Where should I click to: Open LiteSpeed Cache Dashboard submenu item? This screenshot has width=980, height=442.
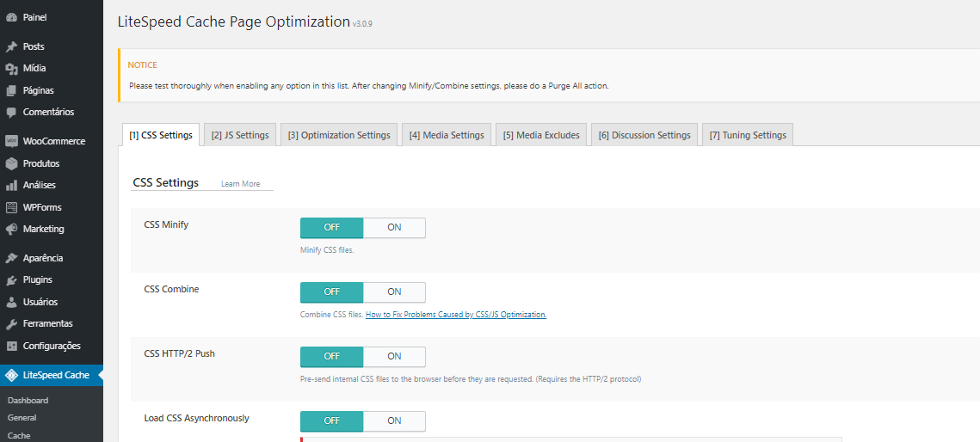[x=28, y=401]
